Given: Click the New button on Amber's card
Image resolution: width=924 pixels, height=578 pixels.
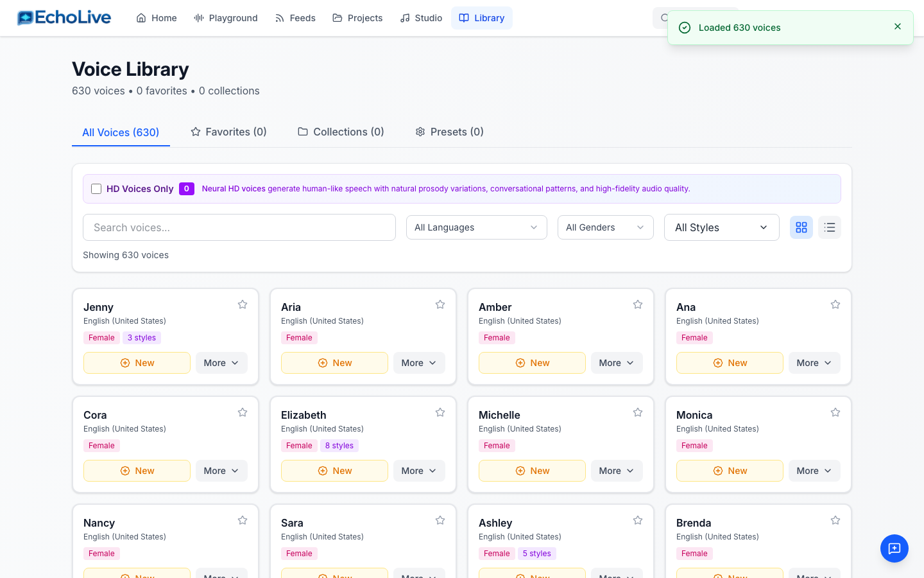Looking at the screenshot, I should point(532,362).
